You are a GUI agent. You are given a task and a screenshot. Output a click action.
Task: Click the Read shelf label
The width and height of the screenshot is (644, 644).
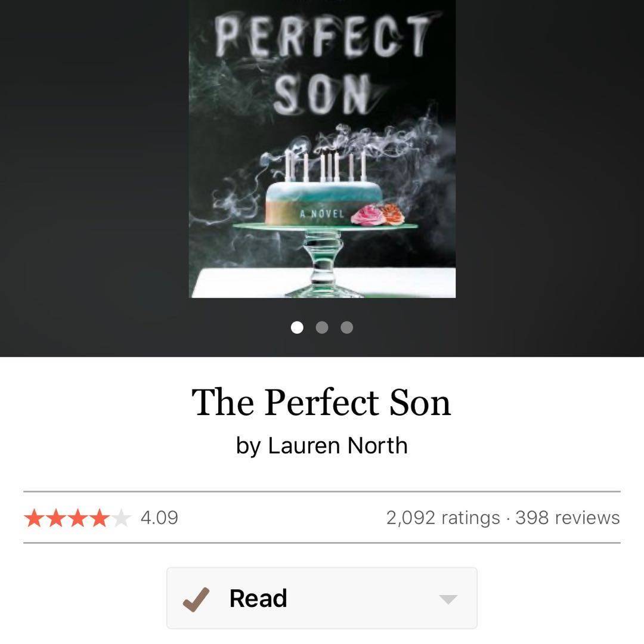[258, 598]
